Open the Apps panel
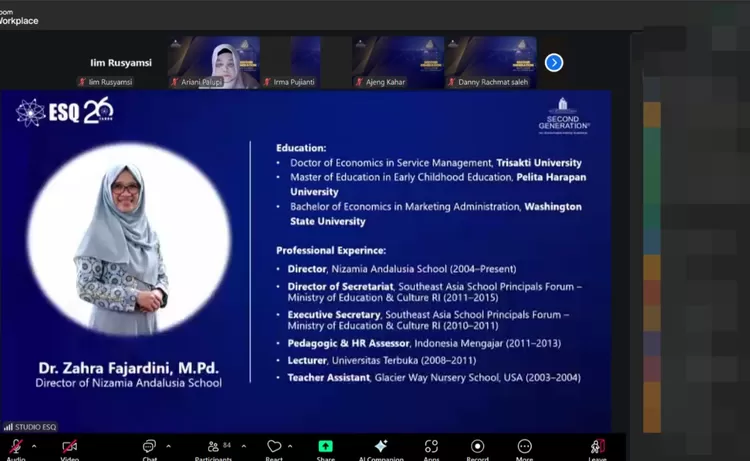 point(431,450)
